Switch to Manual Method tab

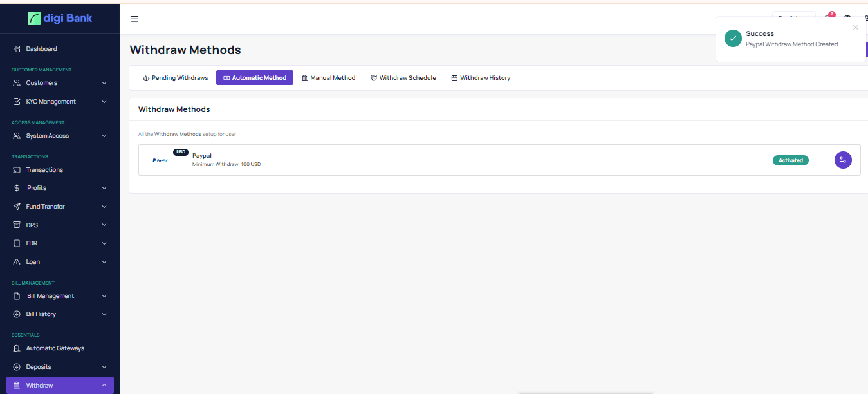point(328,78)
